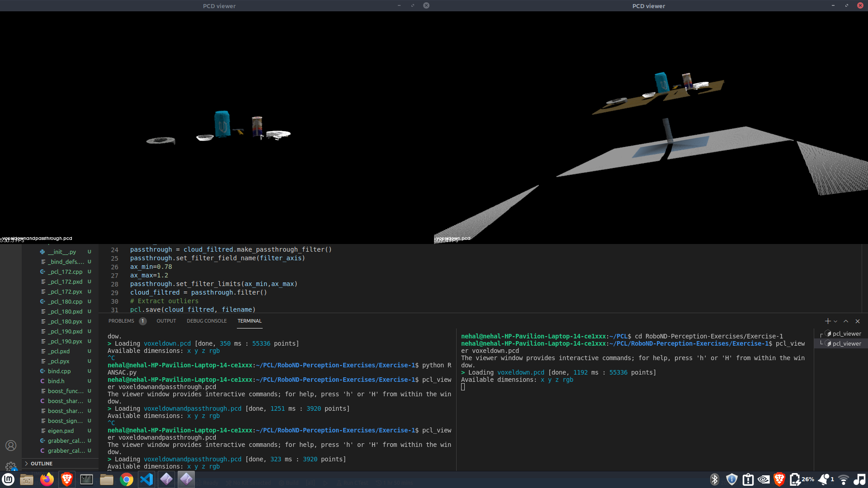Open the Linux Mint start menu
This screenshot has width=868, height=488.
8,479
